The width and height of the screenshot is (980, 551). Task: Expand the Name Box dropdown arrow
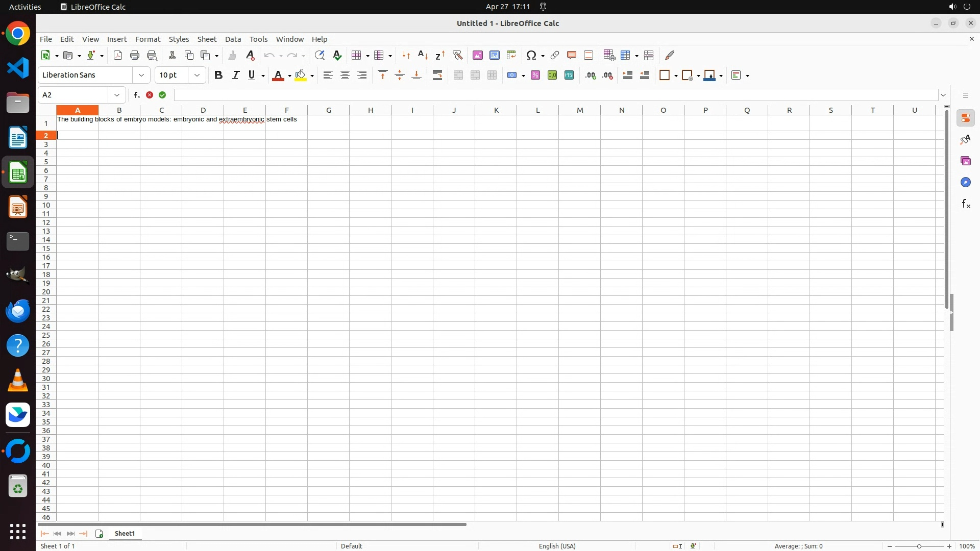tap(117, 95)
